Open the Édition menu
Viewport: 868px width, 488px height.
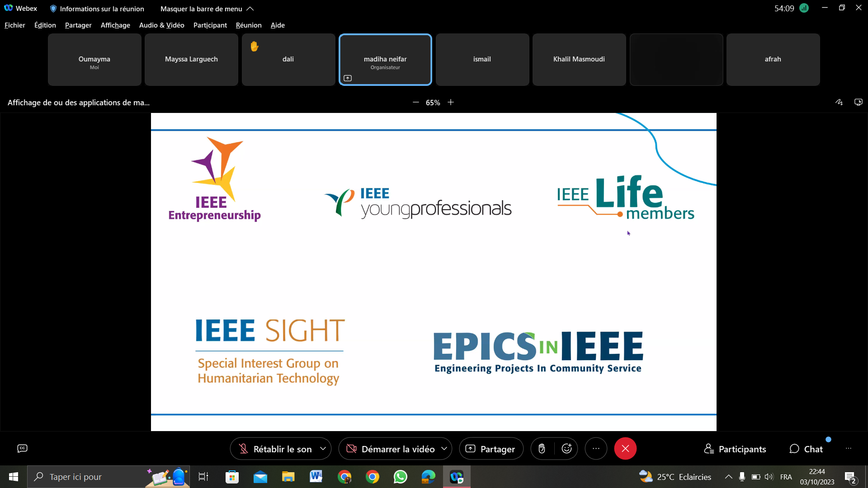coord(45,25)
